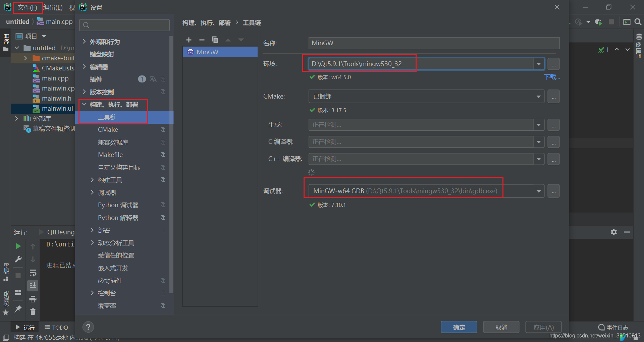The height and width of the screenshot is (342, 644).
Task: Open the 环境 path dropdown
Action: click(539, 64)
